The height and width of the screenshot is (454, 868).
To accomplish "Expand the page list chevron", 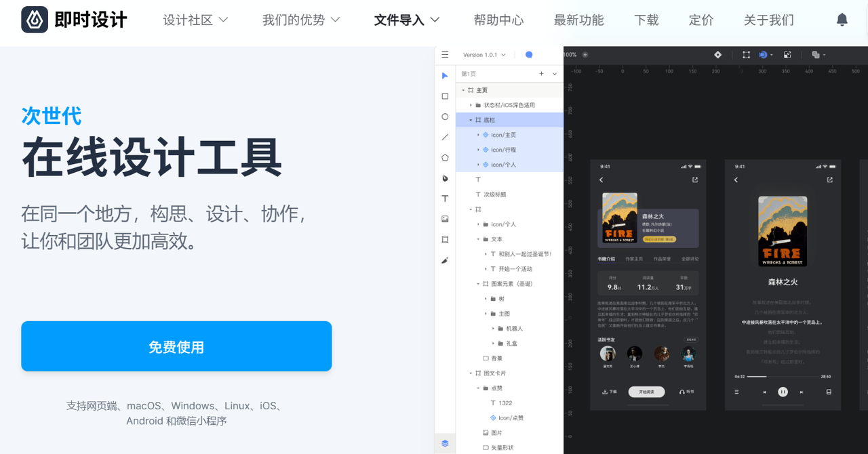I will 555,74.
